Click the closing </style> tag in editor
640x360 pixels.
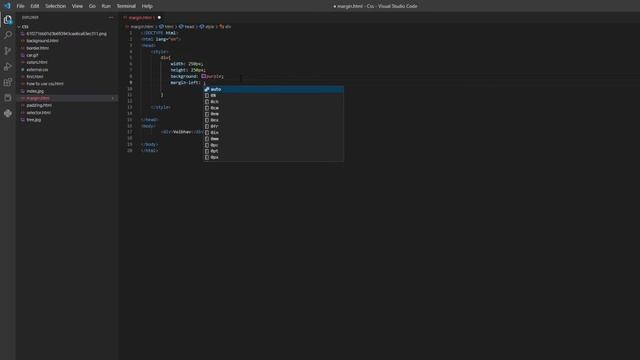pyautogui.click(x=160, y=107)
